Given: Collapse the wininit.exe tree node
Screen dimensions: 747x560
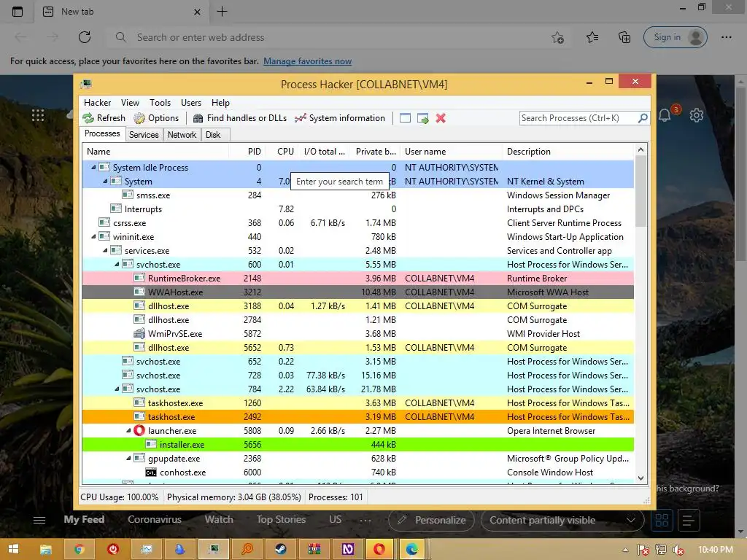Looking at the screenshot, I should [x=93, y=237].
